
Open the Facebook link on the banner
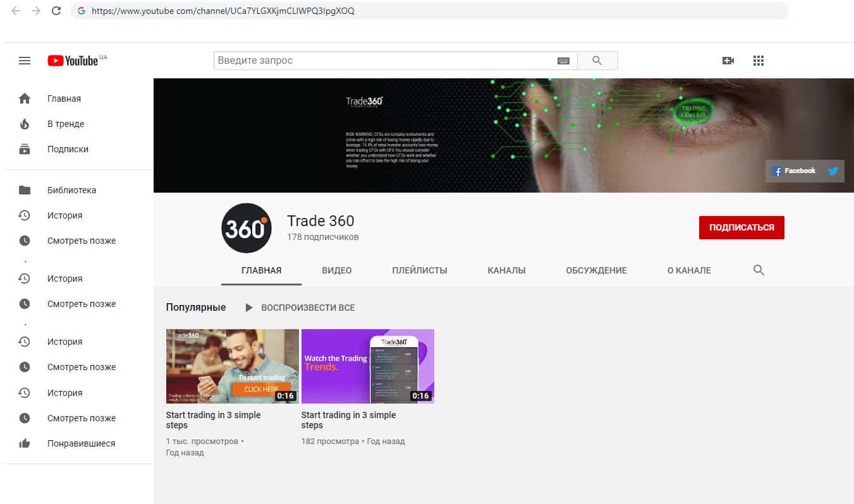click(x=794, y=171)
